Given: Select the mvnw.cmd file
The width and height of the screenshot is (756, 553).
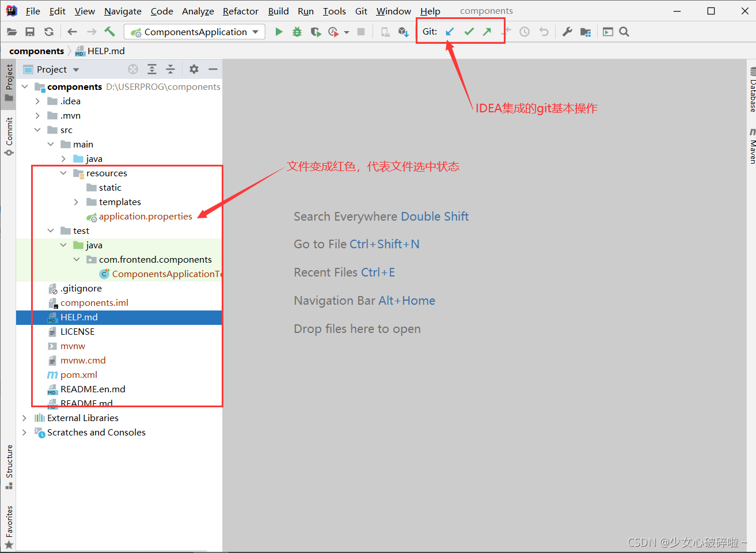Looking at the screenshot, I should [83, 360].
